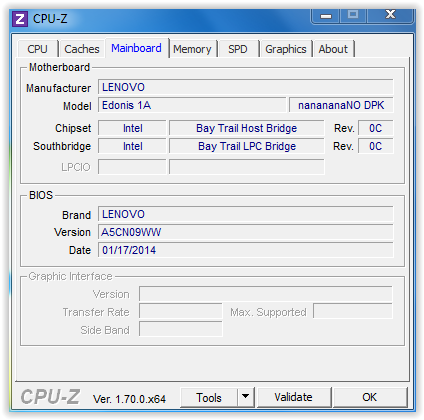Click the Transfer Rate empty field
Screen dimensions: 424x420
[181, 312]
